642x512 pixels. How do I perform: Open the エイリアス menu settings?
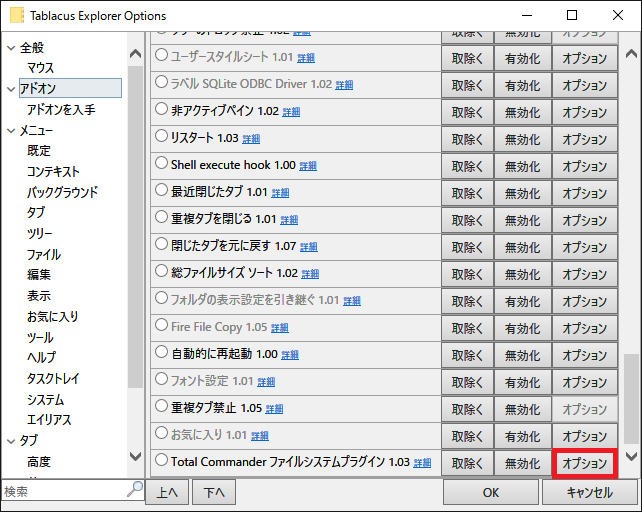(49, 420)
